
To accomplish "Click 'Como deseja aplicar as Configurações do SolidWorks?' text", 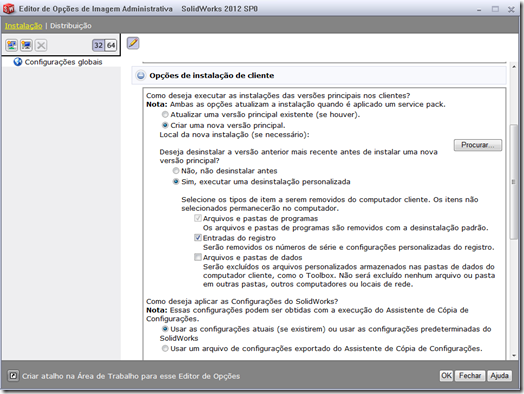I will point(242,301).
